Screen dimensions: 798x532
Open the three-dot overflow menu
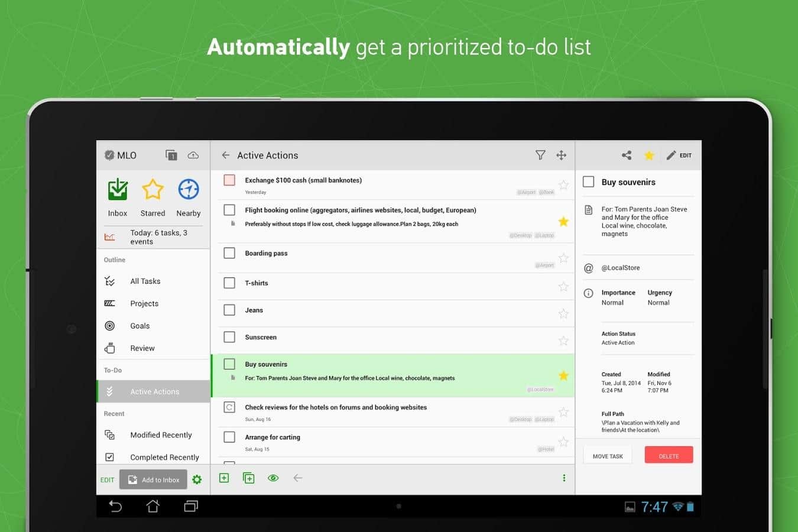pyautogui.click(x=563, y=478)
